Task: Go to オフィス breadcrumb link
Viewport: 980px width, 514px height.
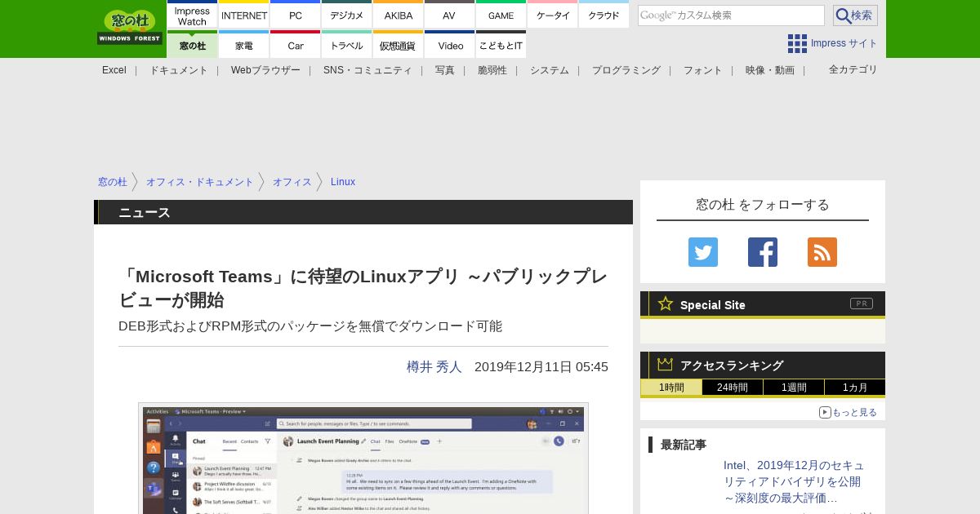Action: tap(292, 182)
